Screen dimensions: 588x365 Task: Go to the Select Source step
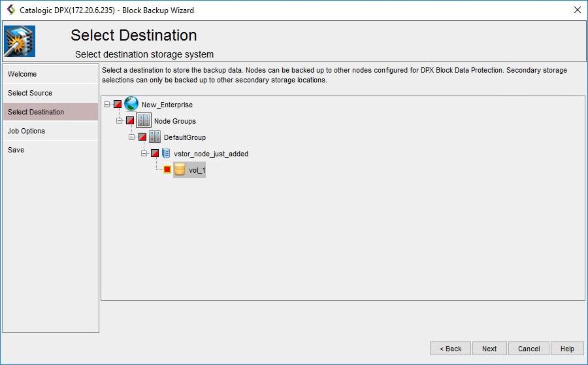point(30,93)
